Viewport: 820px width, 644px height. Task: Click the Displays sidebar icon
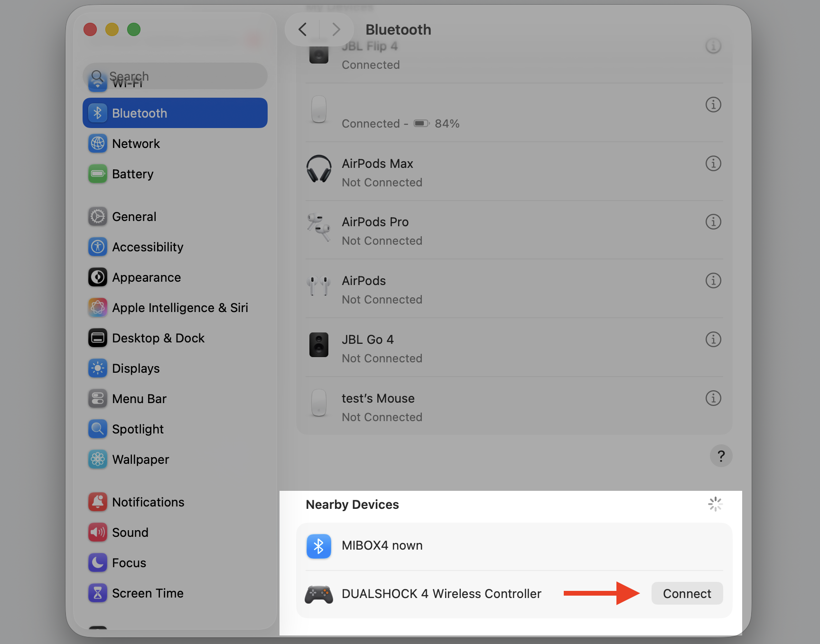(x=98, y=368)
